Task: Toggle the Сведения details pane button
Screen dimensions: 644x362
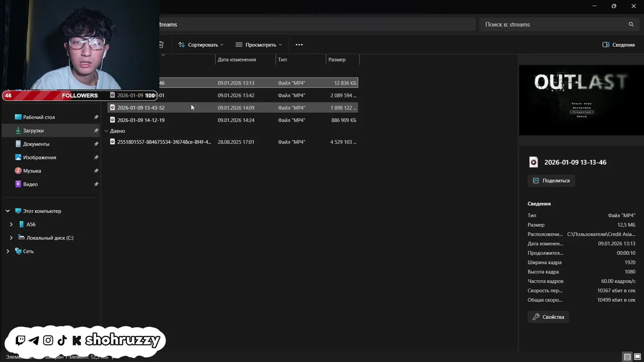Action: pyautogui.click(x=618, y=45)
